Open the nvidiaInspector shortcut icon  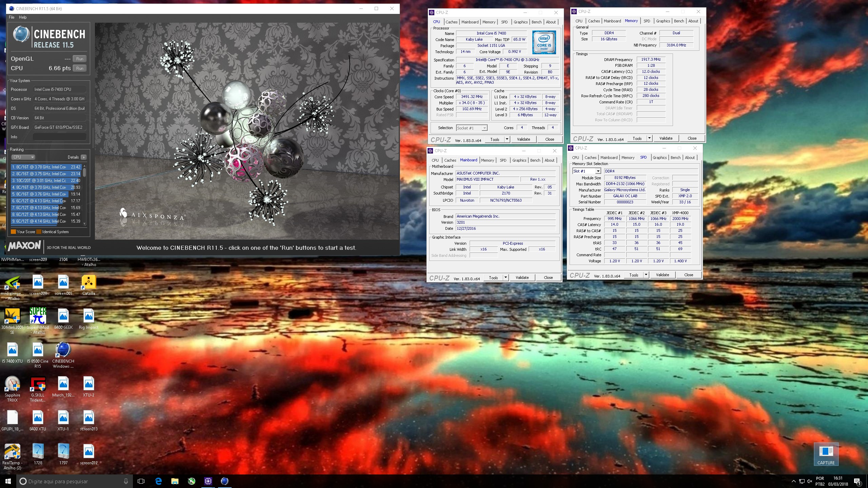13,282
